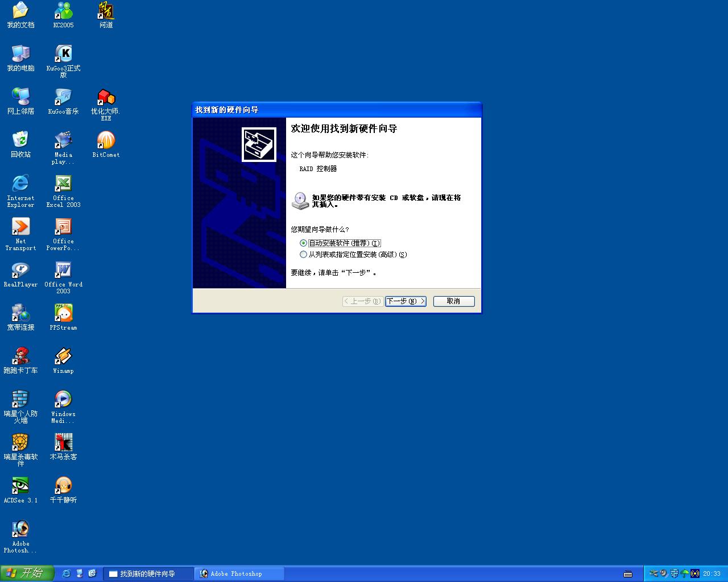The width and height of the screenshot is (728, 582).
Task: Click the KuGoo音乐 desktop shortcut
Action: pos(63,102)
